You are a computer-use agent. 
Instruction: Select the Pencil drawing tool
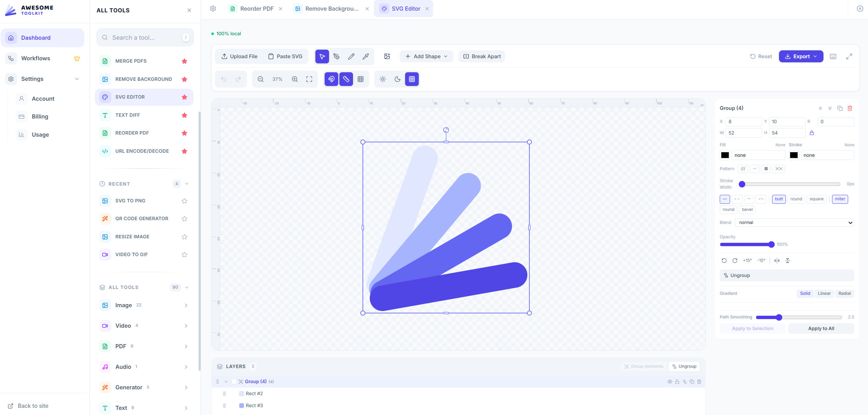(x=351, y=56)
